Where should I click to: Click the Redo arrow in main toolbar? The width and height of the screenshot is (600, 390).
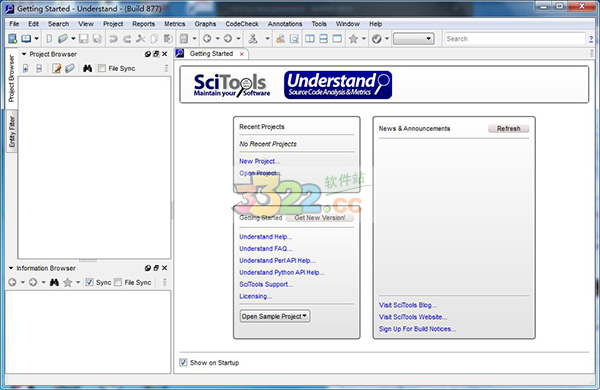[x=127, y=39]
